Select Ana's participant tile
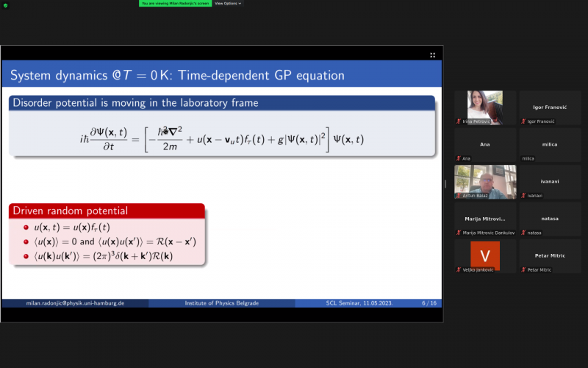This screenshot has height=368, width=588. [x=485, y=144]
